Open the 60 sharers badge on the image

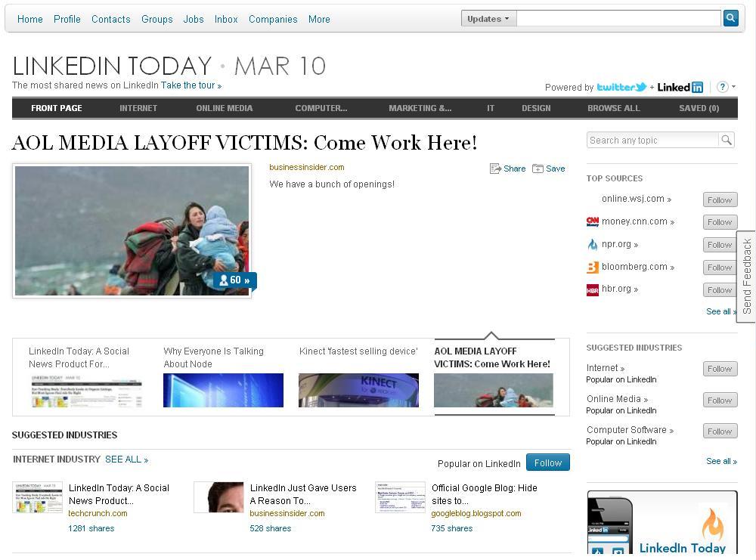(x=234, y=280)
